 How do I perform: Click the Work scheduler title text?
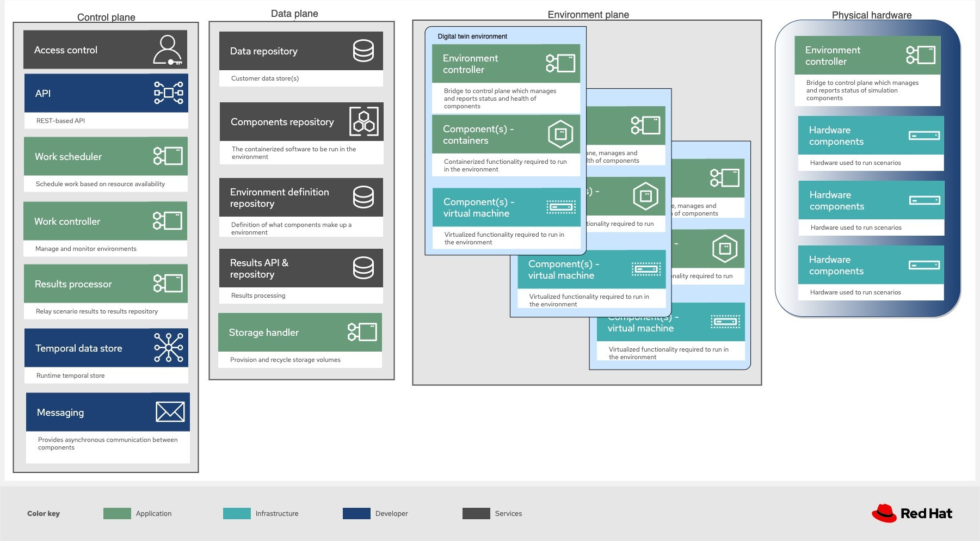click(x=68, y=157)
